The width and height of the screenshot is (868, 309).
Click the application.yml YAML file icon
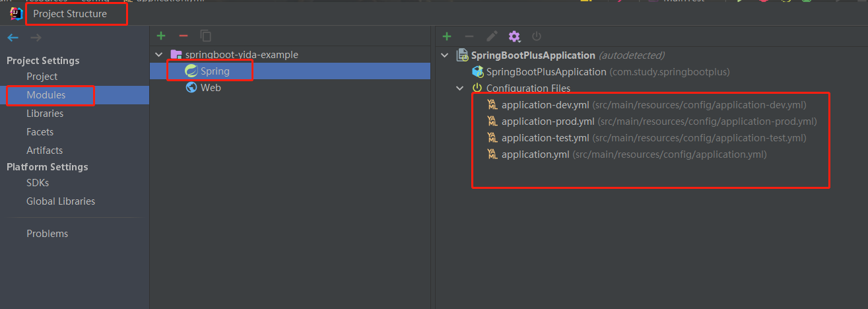tap(492, 154)
